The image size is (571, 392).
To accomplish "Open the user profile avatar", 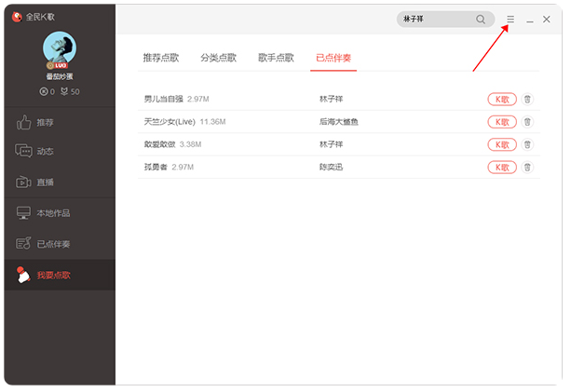I will pos(60,48).
